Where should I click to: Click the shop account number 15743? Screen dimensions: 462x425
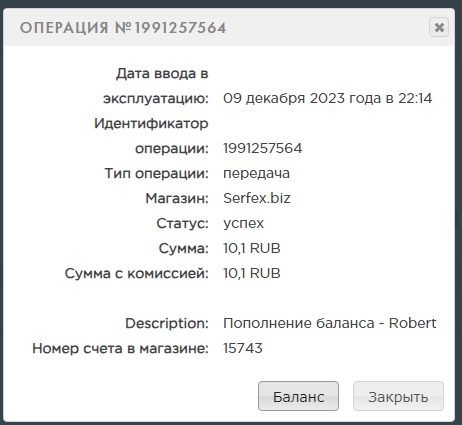[243, 348]
